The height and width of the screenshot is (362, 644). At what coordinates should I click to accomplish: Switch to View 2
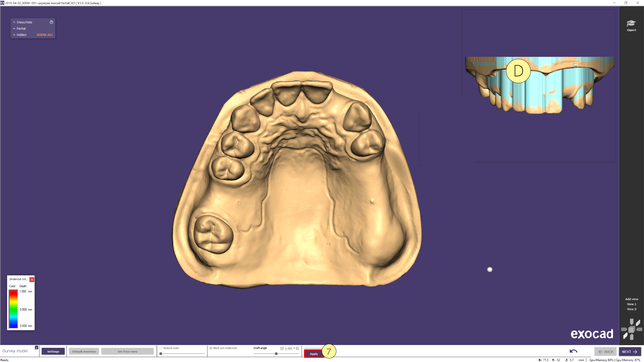tap(631, 309)
